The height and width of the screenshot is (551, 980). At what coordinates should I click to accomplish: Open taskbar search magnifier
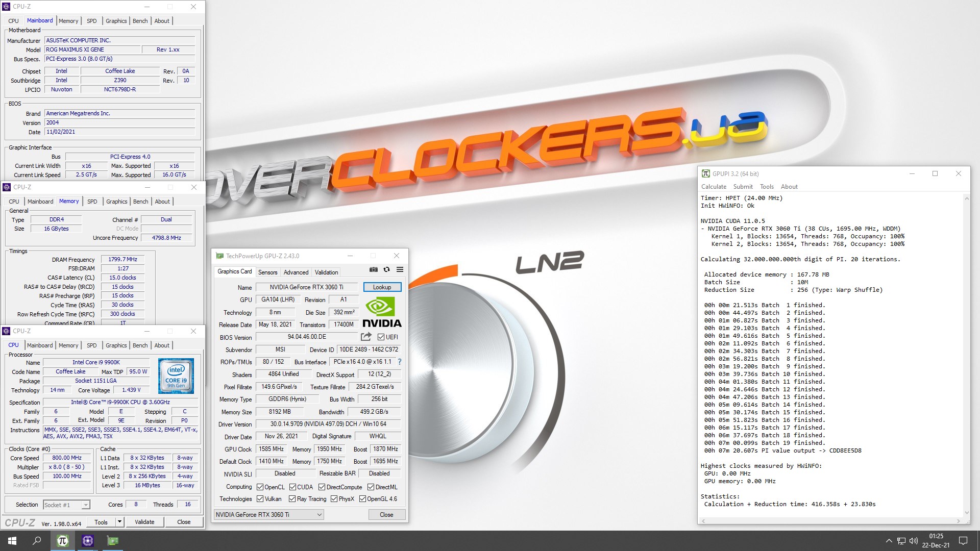pyautogui.click(x=37, y=541)
